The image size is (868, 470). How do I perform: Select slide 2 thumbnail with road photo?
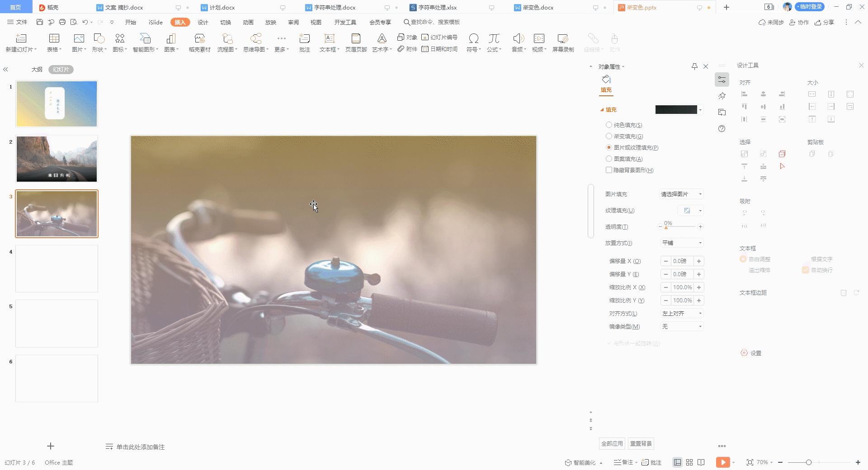coord(57,159)
